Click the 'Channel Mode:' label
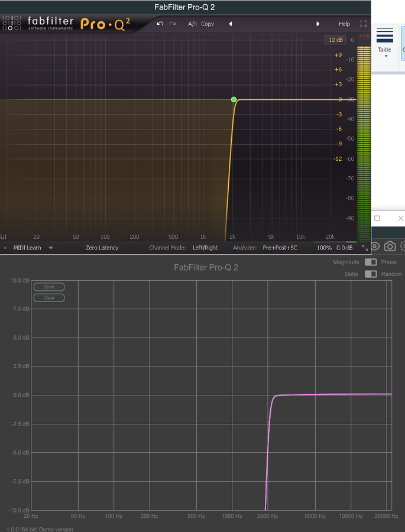The width and height of the screenshot is (405, 532). coord(167,248)
